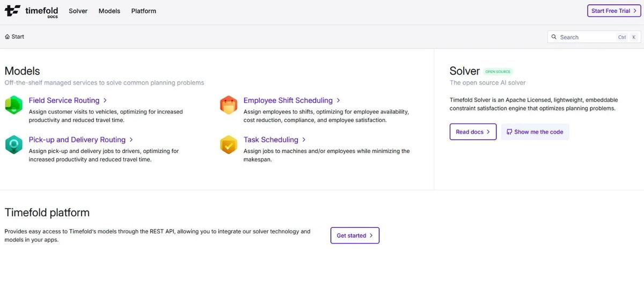This screenshot has height=283, width=644.
Task: Click the Get started button
Action: (355, 235)
